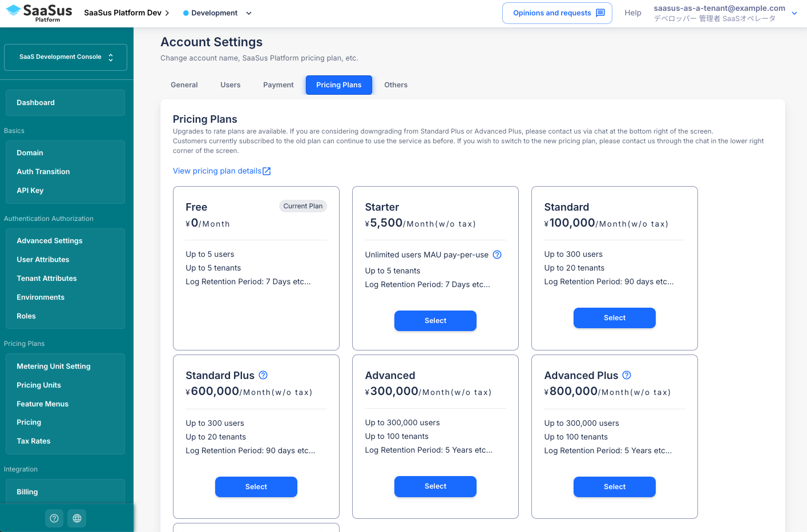807x532 pixels.
Task: Select the Standard Plus plan
Action: coord(256,487)
